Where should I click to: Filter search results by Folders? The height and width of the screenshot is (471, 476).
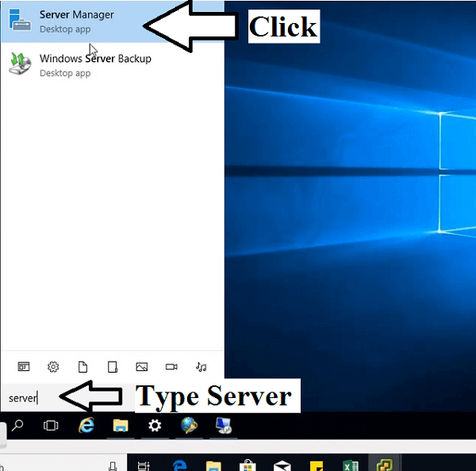[x=113, y=367]
